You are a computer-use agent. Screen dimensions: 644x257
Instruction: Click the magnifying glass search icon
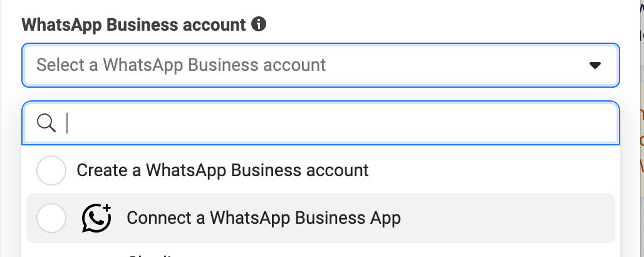pos(47,123)
